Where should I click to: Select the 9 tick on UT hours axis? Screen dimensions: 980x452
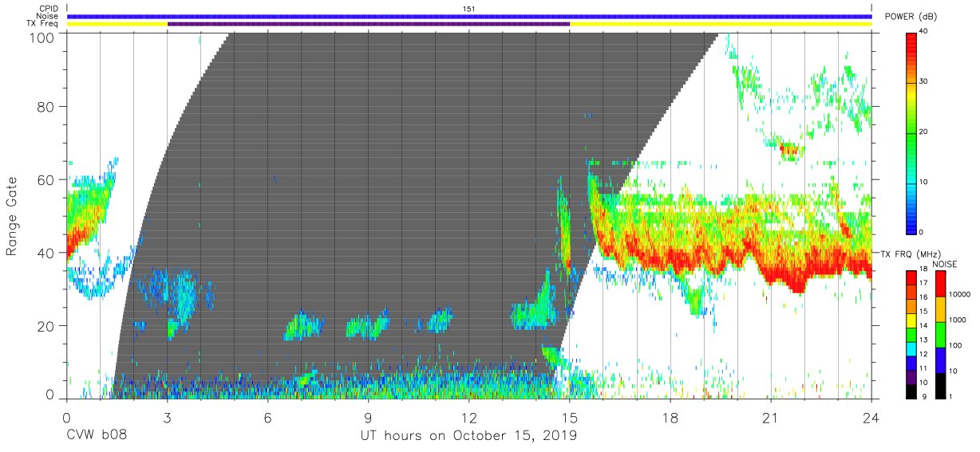pos(369,416)
